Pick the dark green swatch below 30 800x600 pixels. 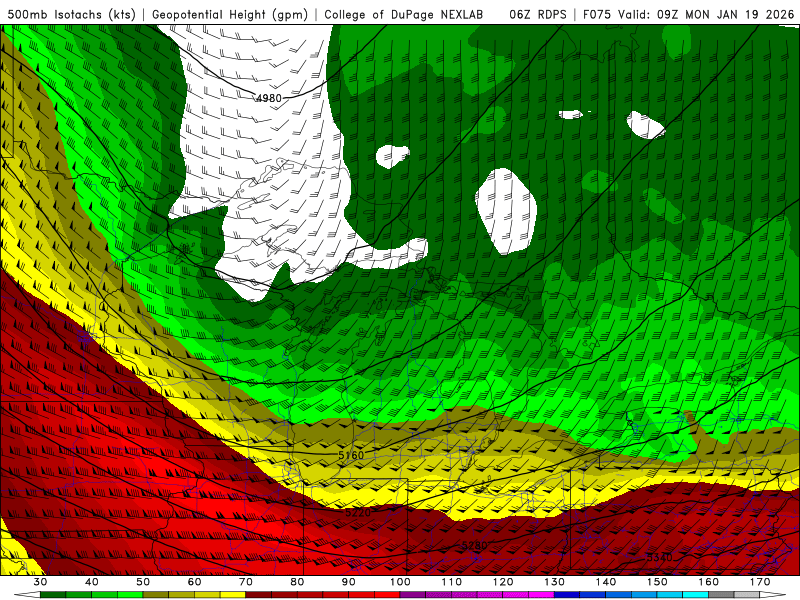(x=53, y=595)
